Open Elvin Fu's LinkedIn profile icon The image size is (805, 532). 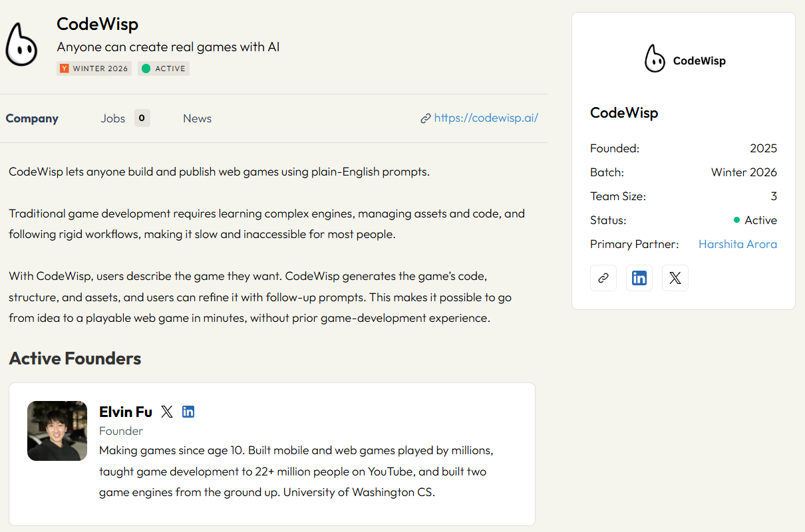tap(188, 412)
